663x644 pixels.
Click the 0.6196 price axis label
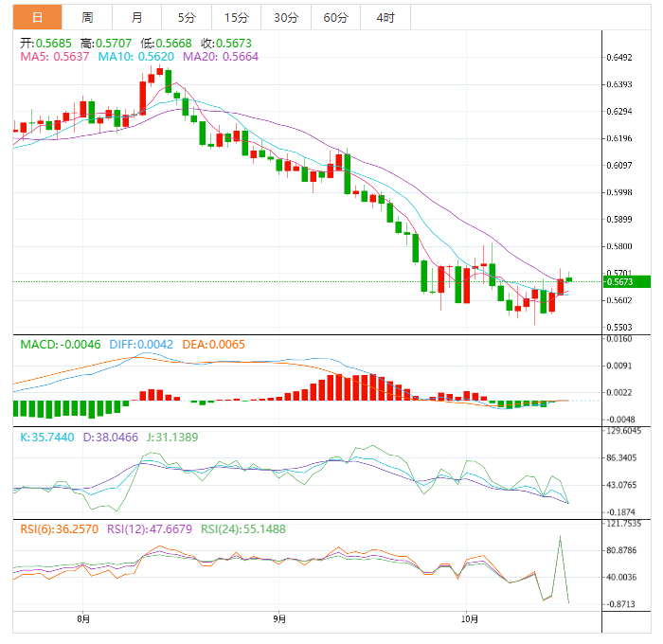click(619, 138)
